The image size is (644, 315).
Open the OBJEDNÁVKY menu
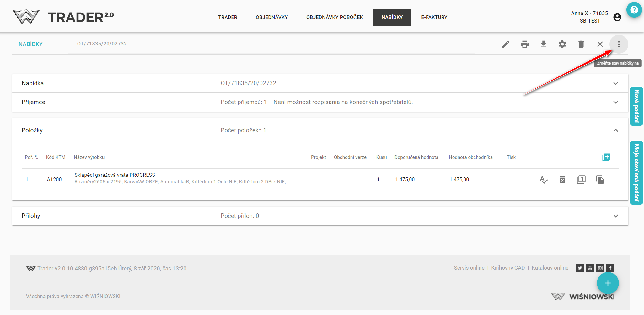coord(271,17)
